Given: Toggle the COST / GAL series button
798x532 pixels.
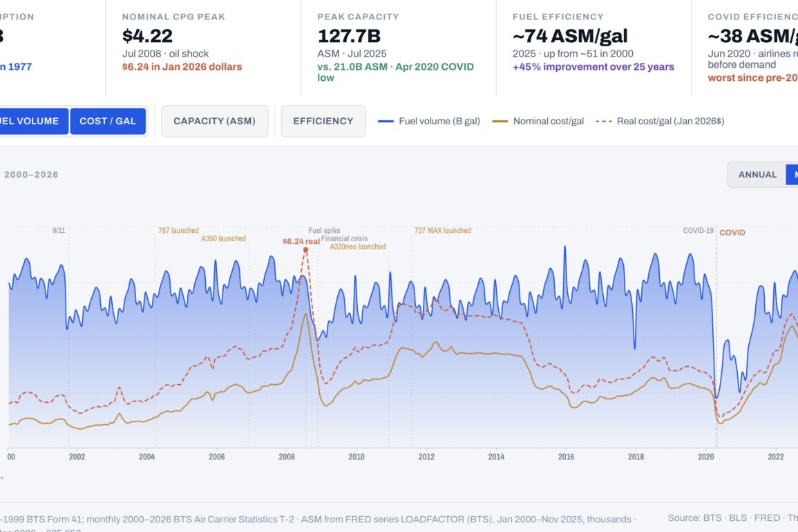Looking at the screenshot, I should click(x=108, y=121).
